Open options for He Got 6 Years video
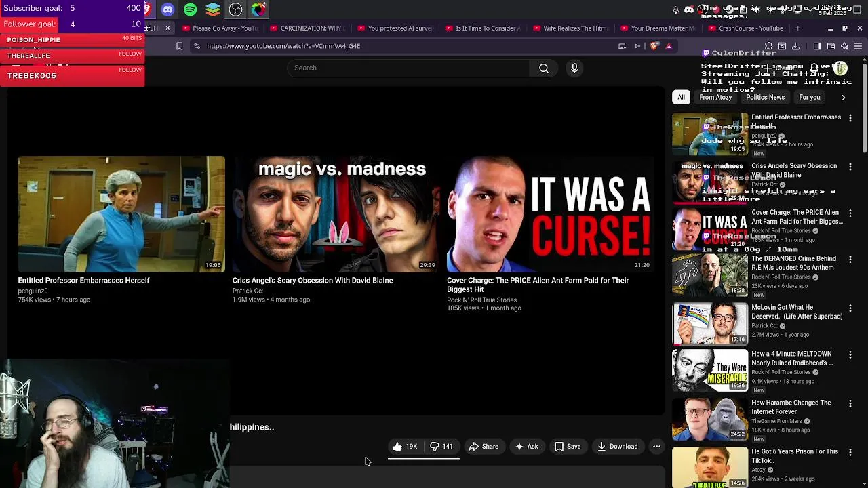The width and height of the screenshot is (868, 488). click(x=850, y=452)
